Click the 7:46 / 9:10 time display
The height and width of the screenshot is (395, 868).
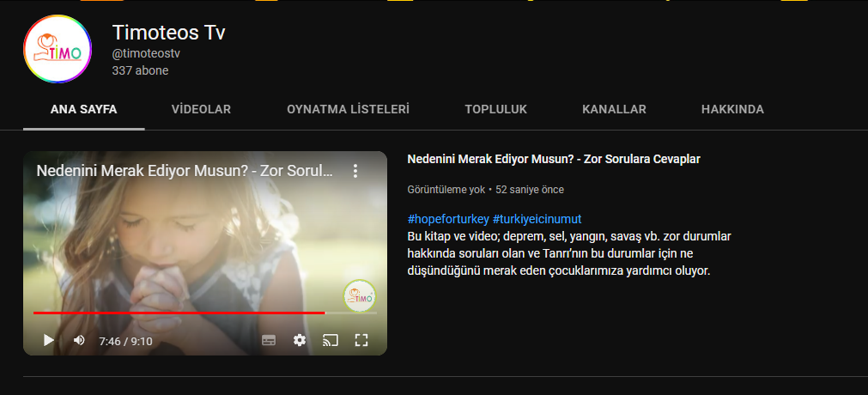click(125, 341)
